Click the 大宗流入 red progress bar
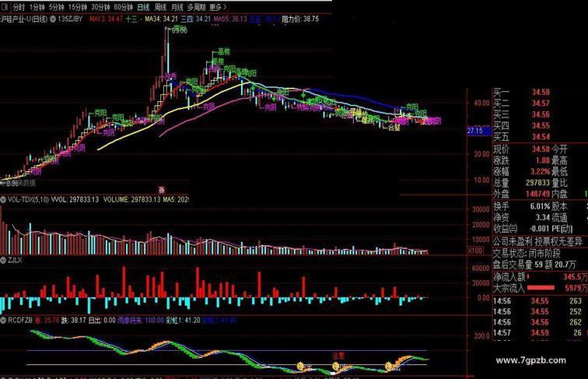 coord(541,288)
